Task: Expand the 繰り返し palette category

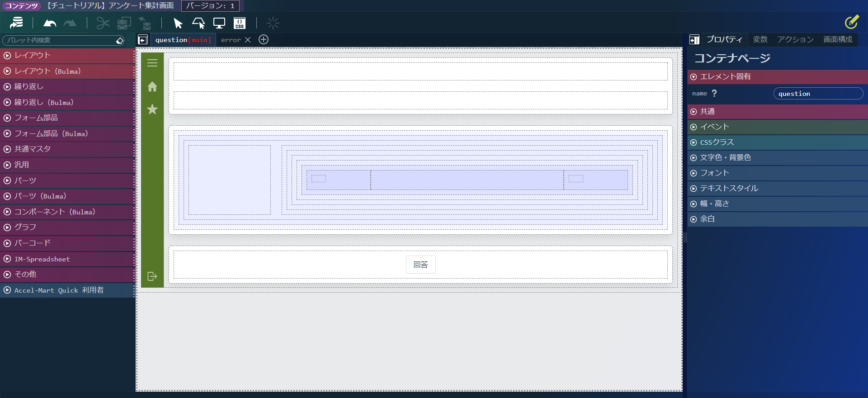Action: click(x=67, y=86)
